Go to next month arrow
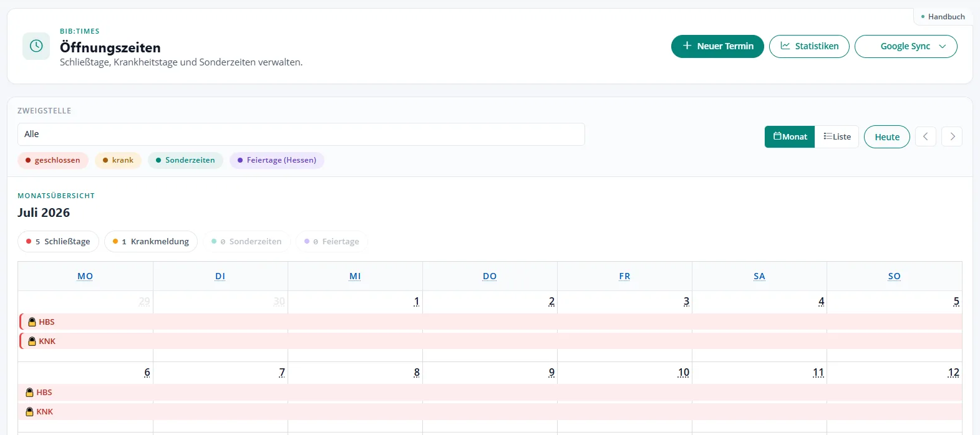Screen dimensions: 980x435 point(952,136)
